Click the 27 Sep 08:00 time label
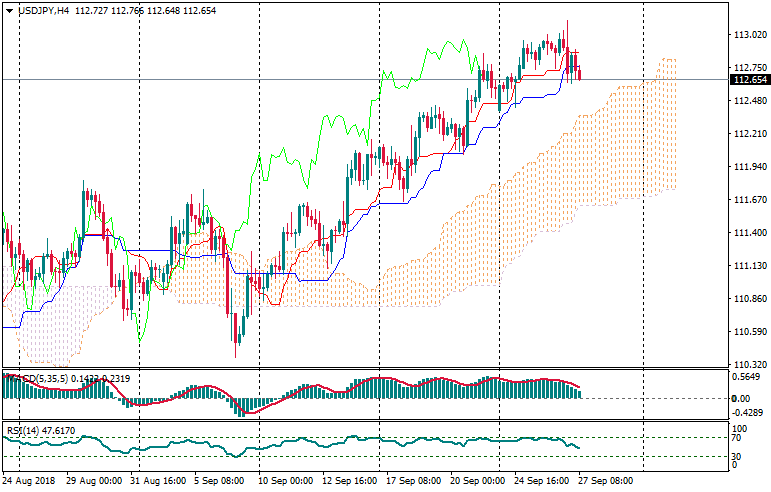The image size is (771, 492). 606,481
